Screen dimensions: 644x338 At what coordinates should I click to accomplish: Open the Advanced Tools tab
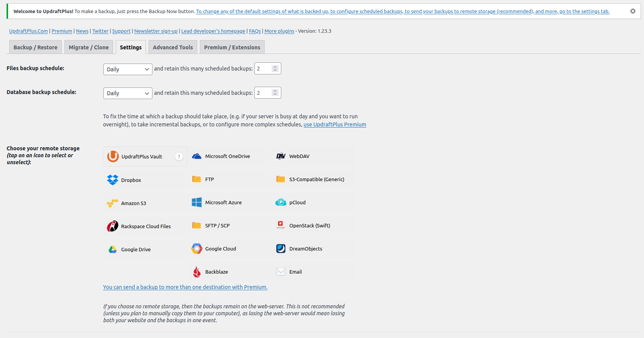[173, 47]
